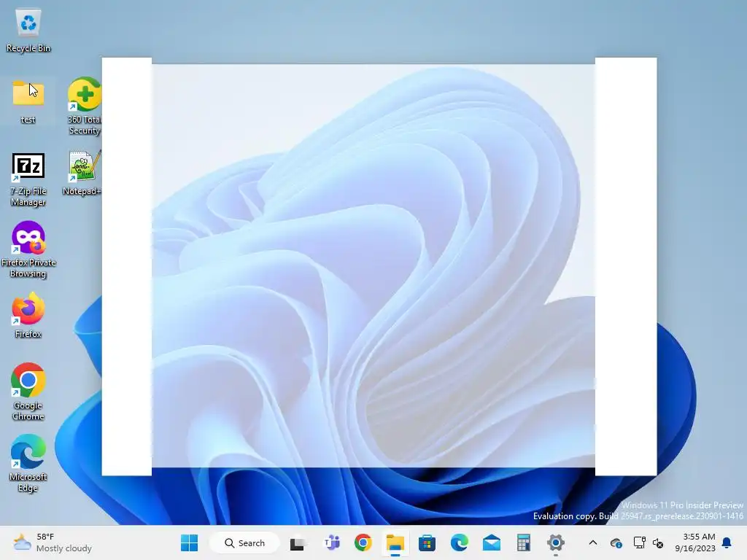The image size is (747, 560).
Task: Select the Google Chrome desktop shortcut
Action: (x=28, y=392)
